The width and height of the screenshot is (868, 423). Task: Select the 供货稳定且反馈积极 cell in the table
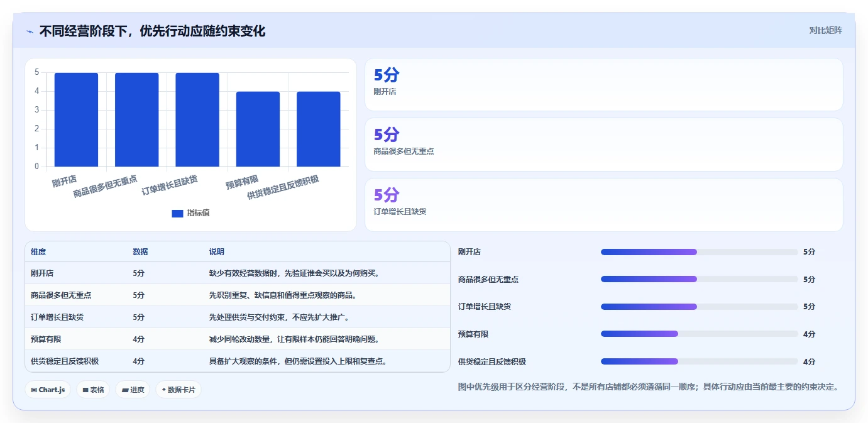pos(65,361)
